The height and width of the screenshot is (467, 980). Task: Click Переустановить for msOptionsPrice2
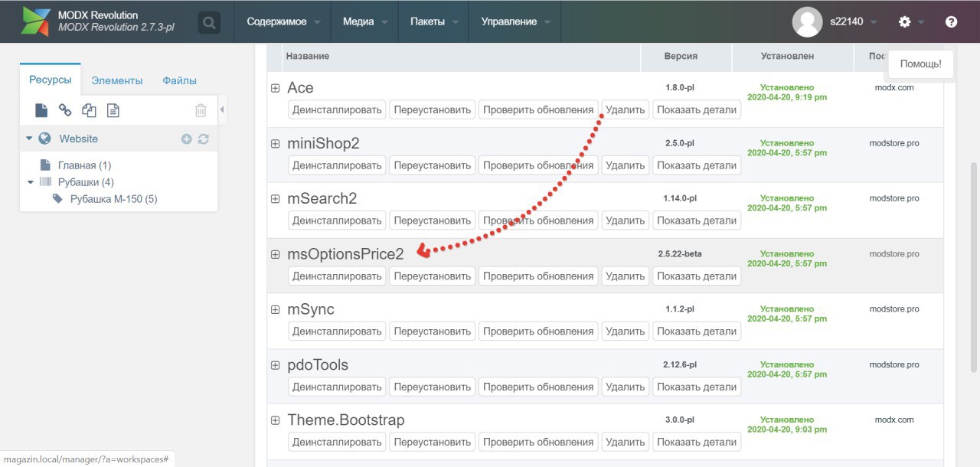pyautogui.click(x=432, y=276)
